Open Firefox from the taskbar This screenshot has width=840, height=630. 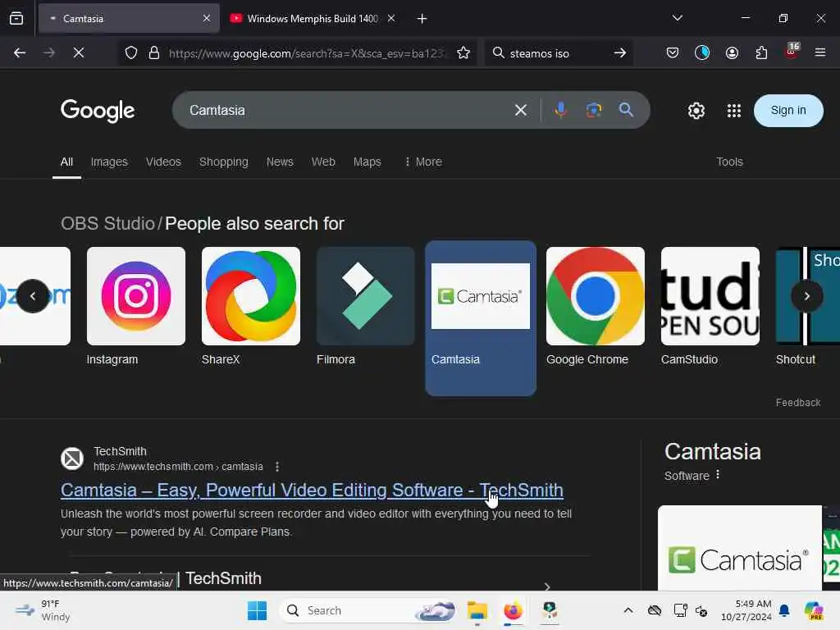513,610
